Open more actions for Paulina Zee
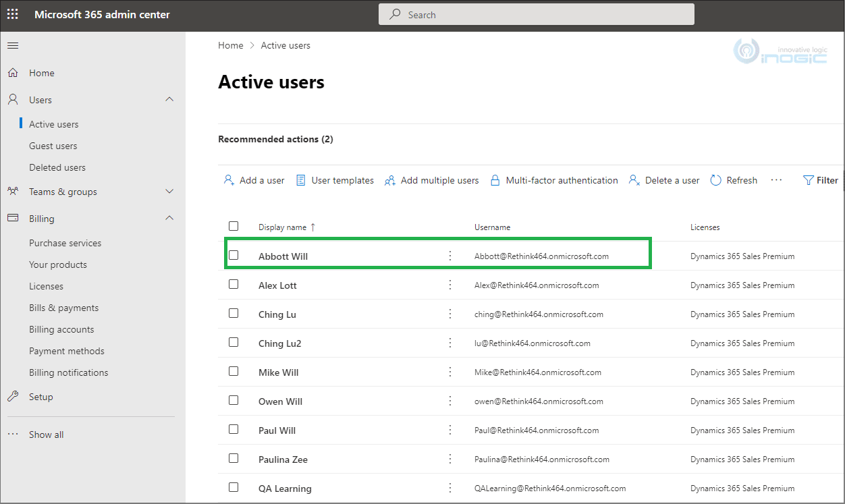The image size is (845, 504). (x=450, y=459)
